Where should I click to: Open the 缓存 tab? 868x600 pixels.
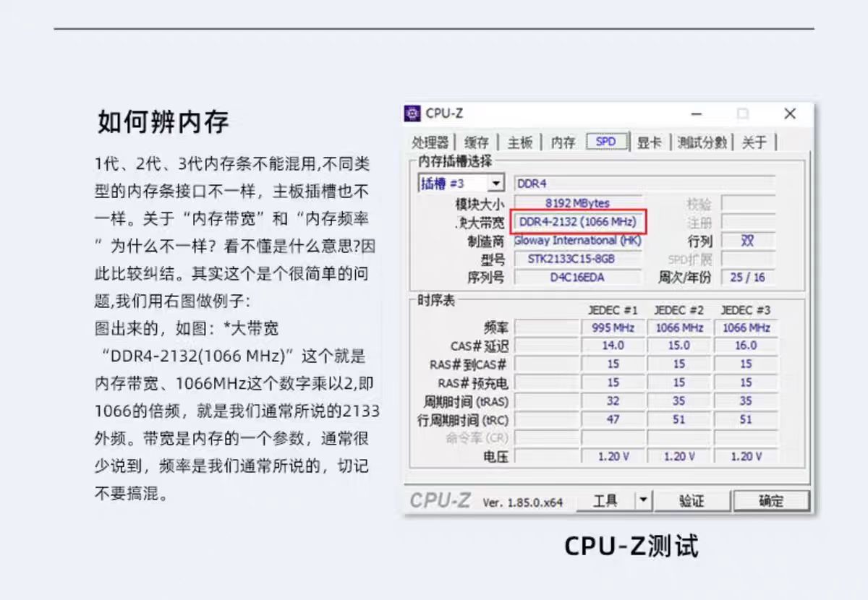[x=476, y=142]
